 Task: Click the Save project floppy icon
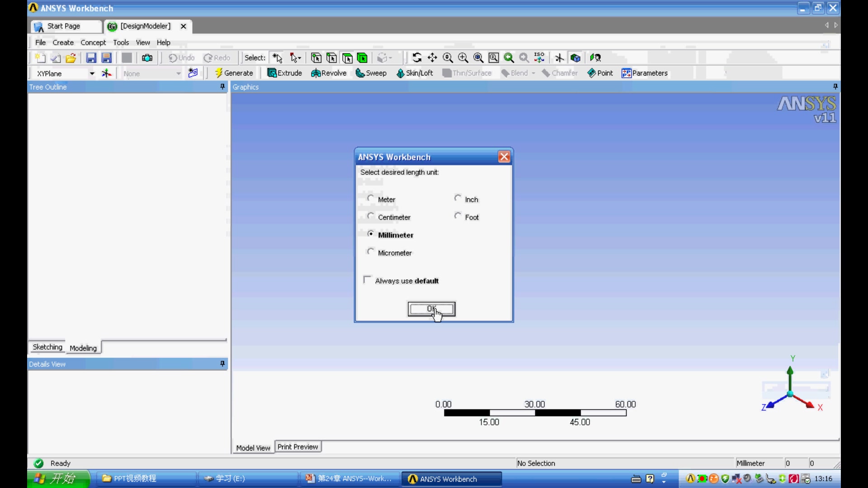(91, 58)
